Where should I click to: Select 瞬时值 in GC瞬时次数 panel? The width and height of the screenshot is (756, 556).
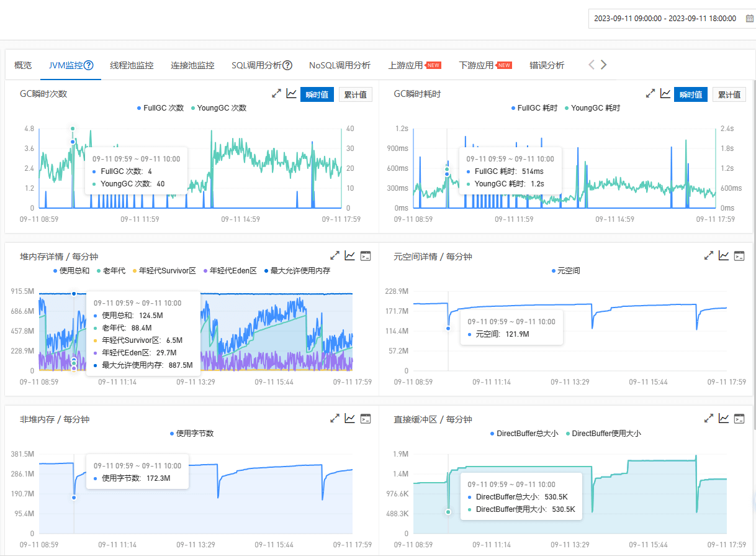point(317,94)
